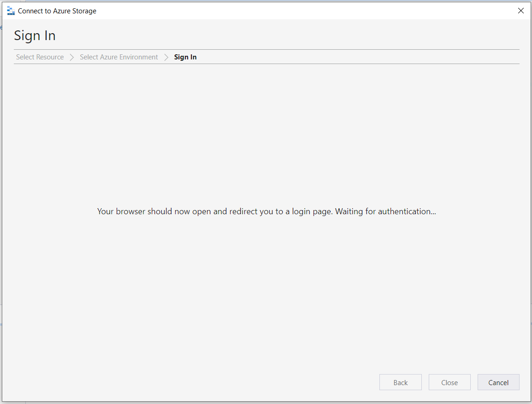Image resolution: width=532 pixels, height=404 pixels.
Task: Click the waiting for authentication message
Action: pos(266,211)
